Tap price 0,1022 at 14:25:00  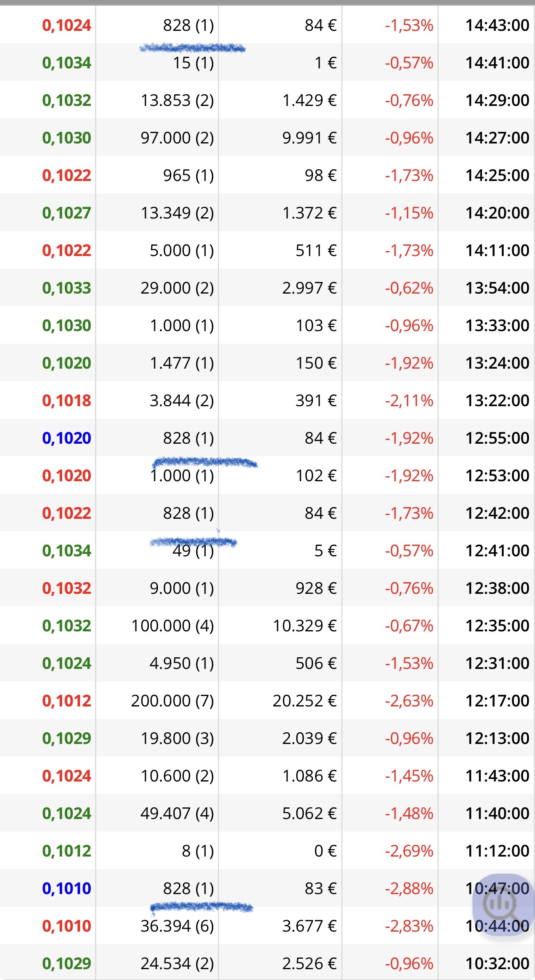click(67, 175)
